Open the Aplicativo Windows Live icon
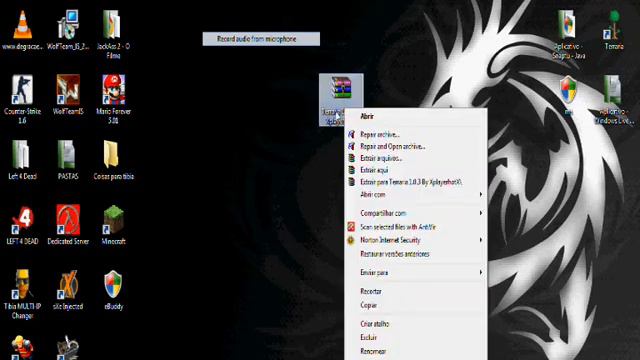Screen dimensions: 640x360 point(613,90)
